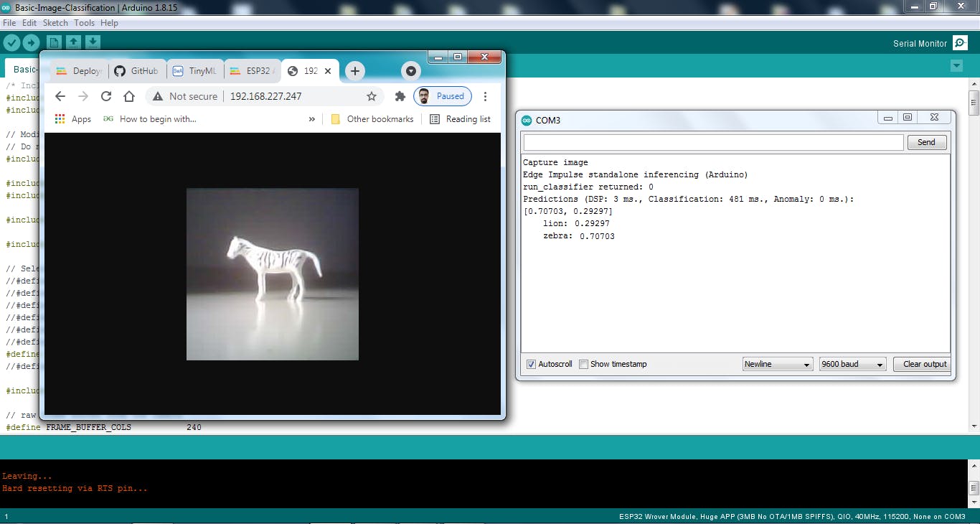Open Serial Monitor magnifier icon
The height and width of the screenshot is (524, 980).
[x=960, y=43]
